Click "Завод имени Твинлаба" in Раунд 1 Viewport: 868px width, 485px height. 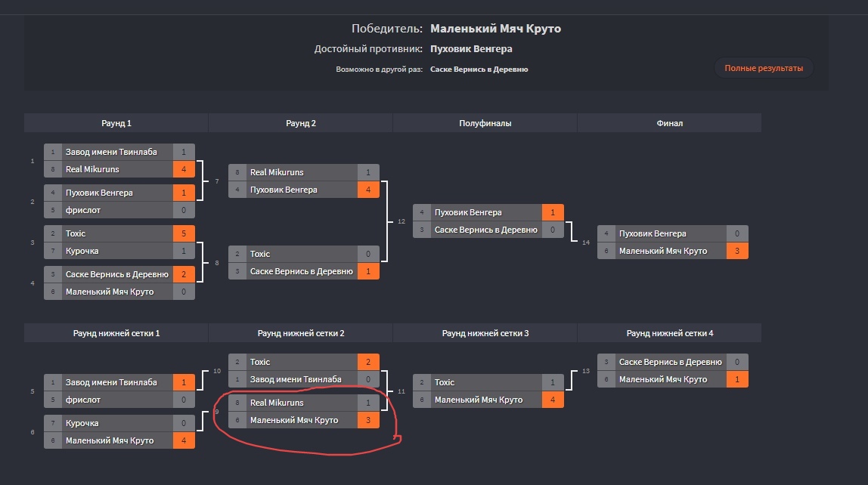[111, 152]
